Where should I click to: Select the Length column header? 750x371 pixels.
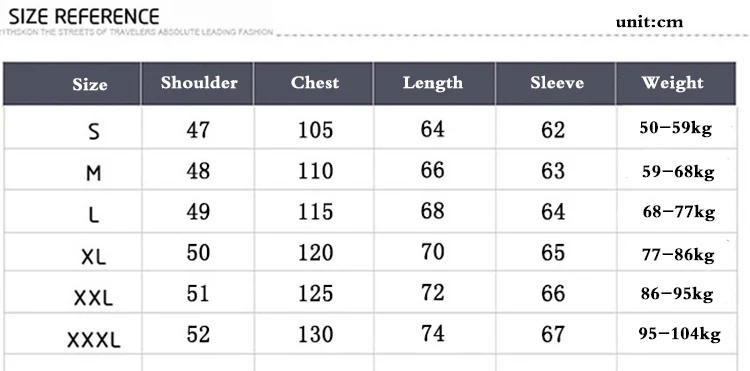[433, 83]
